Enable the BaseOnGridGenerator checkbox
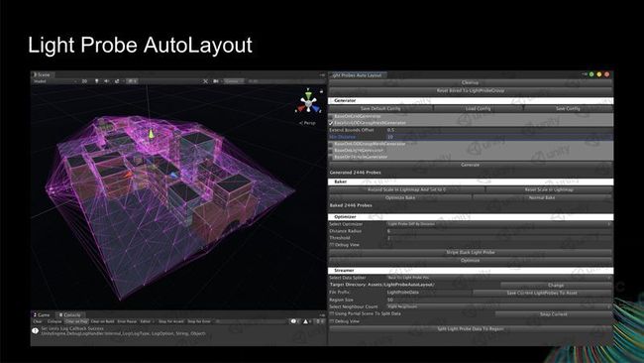 point(331,116)
